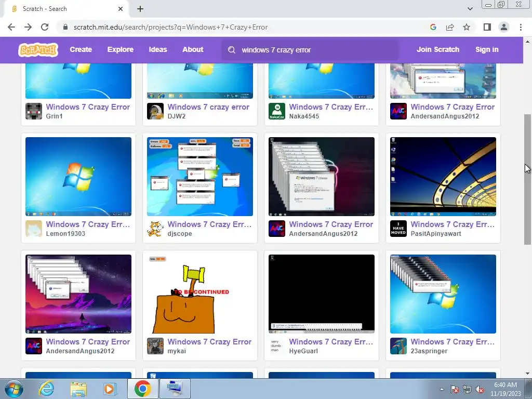
Task: Click the search magnifier icon in the Scratch bar
Action: (232, 50)
